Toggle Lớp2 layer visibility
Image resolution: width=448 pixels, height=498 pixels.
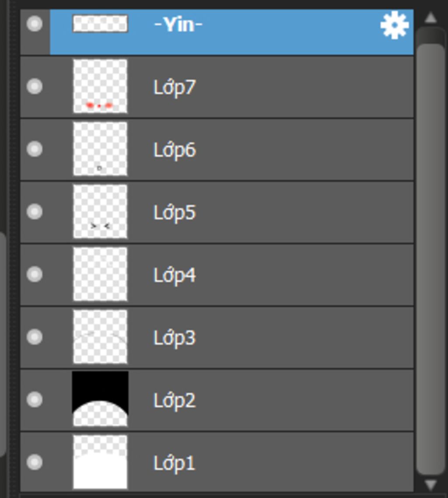point(35,399)
